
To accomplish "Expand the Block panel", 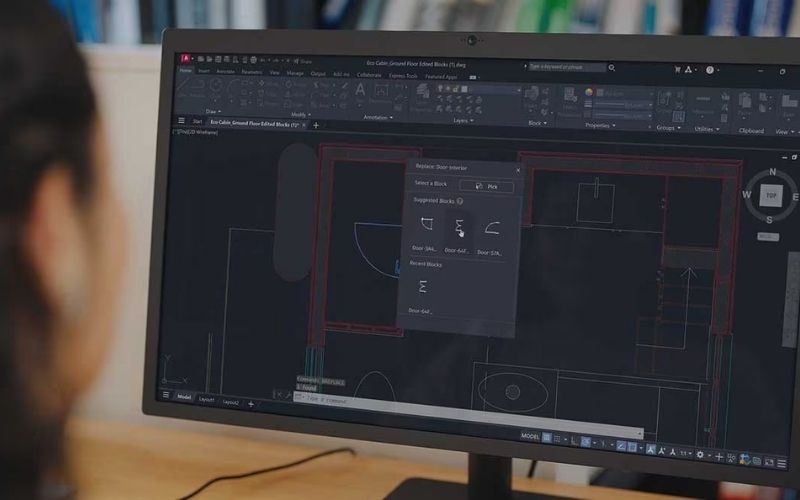I will tap(538, 123).
